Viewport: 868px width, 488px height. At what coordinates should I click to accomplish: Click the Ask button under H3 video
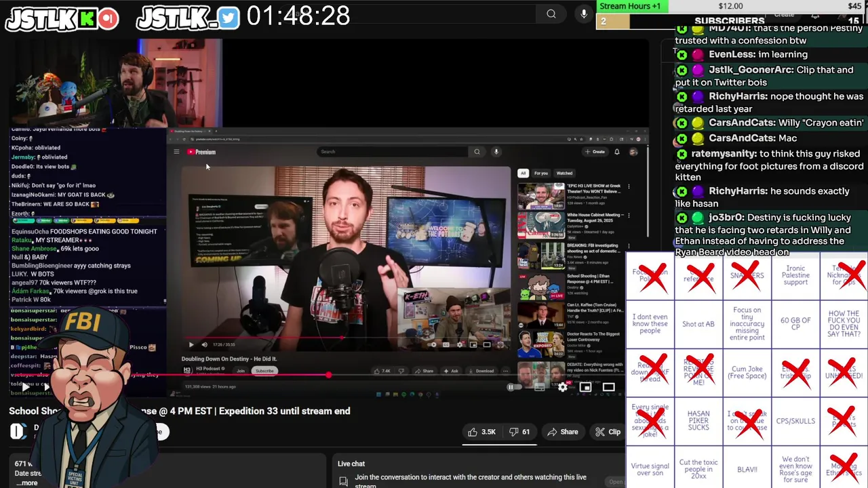tap(452, 371)
